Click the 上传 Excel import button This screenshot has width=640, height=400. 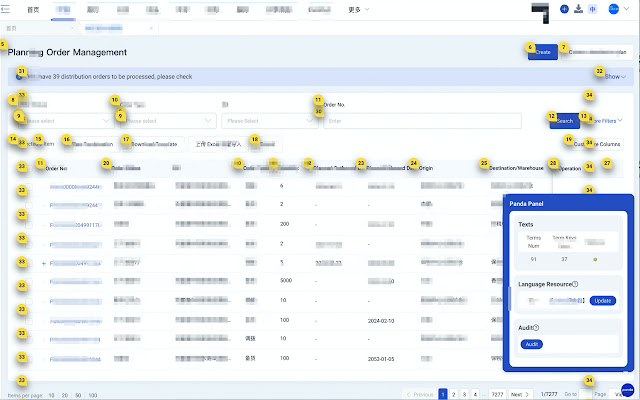(218, 144)
